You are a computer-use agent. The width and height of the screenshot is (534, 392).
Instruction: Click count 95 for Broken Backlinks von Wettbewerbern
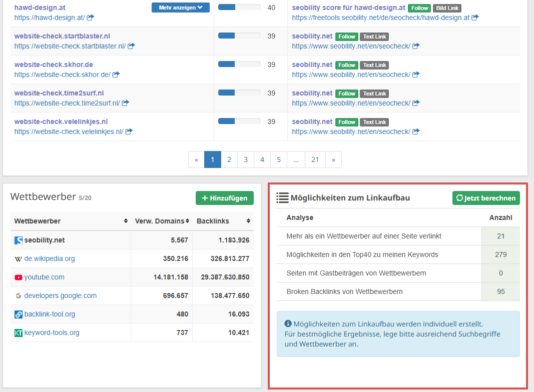point(500,291)
